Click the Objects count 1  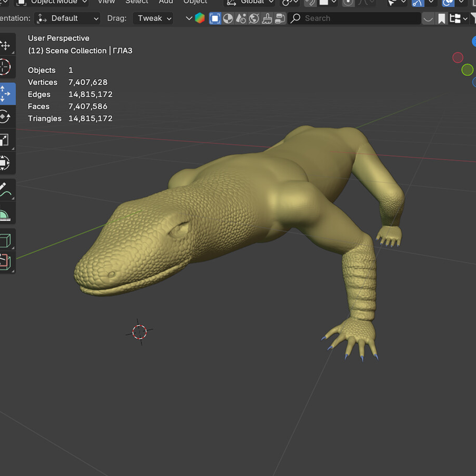tap(71, 71)
